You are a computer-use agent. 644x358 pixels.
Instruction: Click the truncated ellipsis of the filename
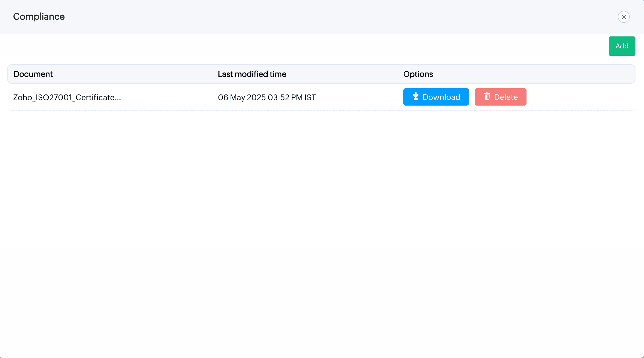pos(118,99)
